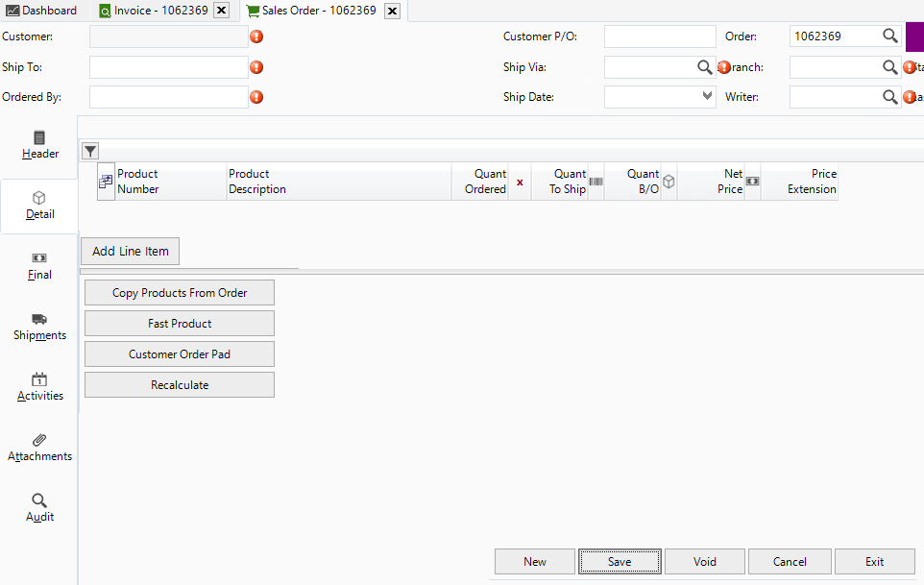Screen dimensions: 924x585
Task: Close the Sales Order tab
Action: [392, 11]
